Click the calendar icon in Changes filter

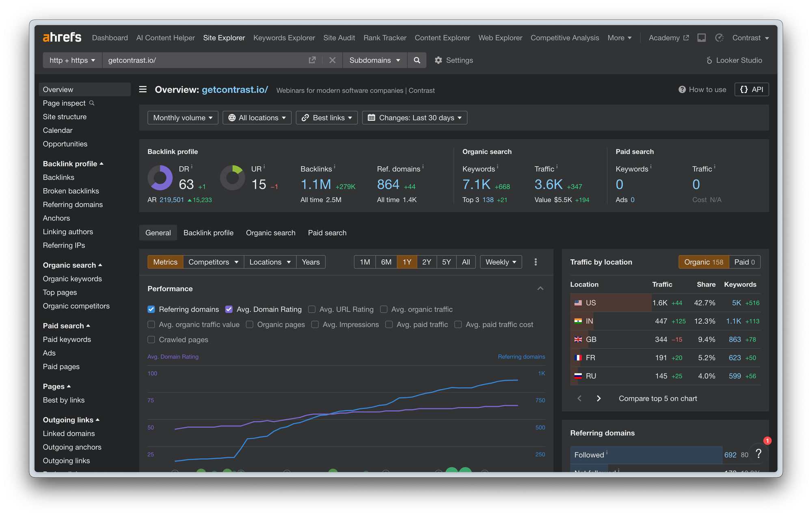tap(371, 118)
